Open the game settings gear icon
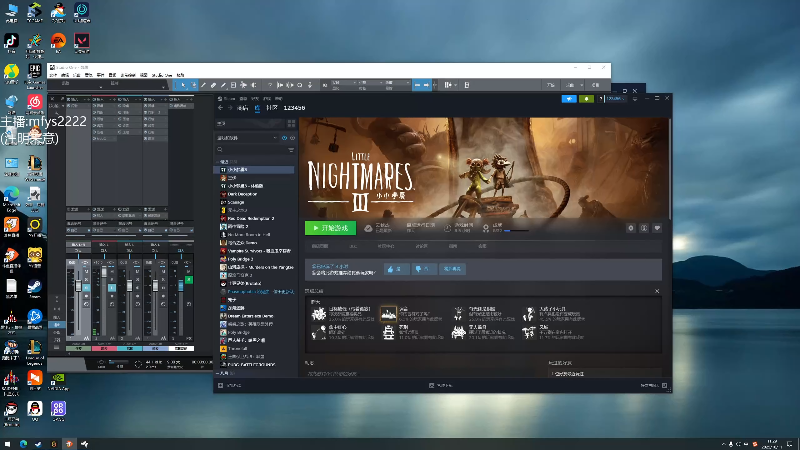This screenshot has width=800, height=450. coord(631,228)
